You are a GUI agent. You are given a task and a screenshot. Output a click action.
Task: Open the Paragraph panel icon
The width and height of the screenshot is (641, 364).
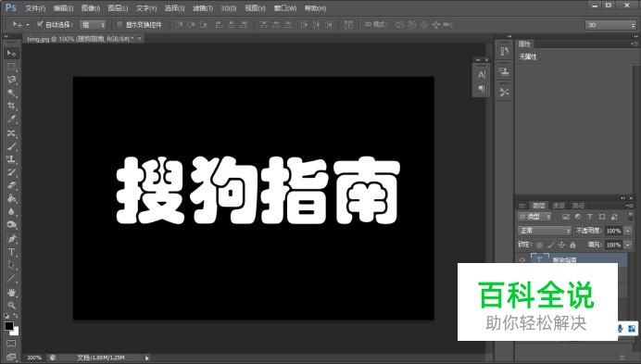[482, 89]
